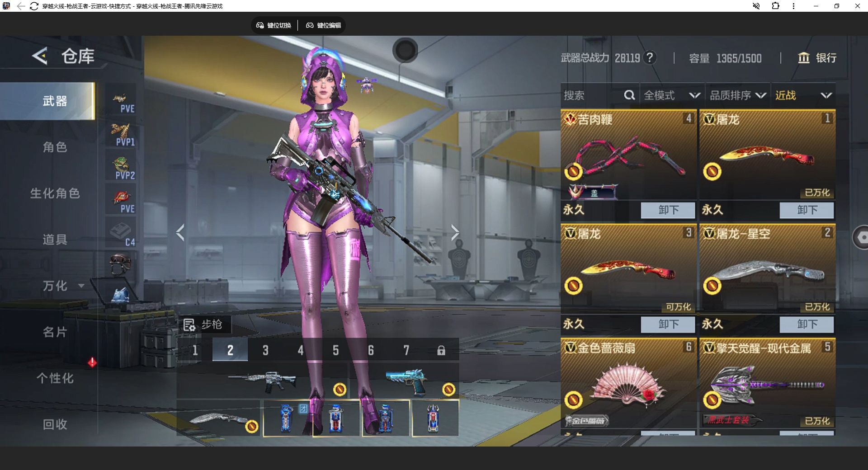Select the red PVE loadout icon
This screenshot has height=470, width=868.
click(x=121, y=199)
